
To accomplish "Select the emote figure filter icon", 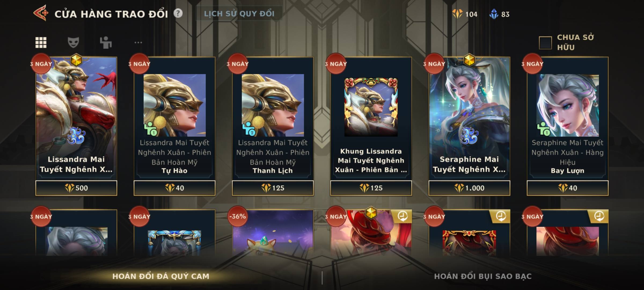I will click(106, 42).
